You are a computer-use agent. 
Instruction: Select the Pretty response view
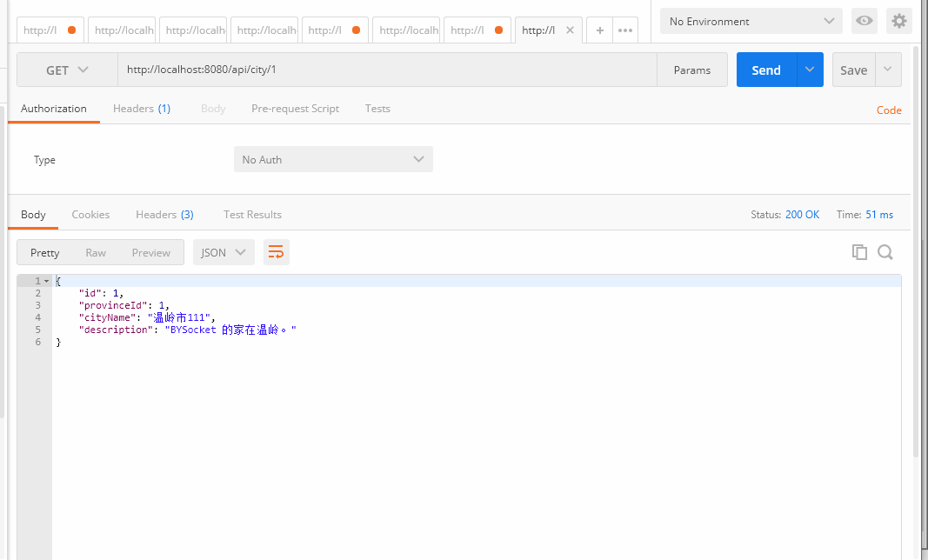pos(45,253)
